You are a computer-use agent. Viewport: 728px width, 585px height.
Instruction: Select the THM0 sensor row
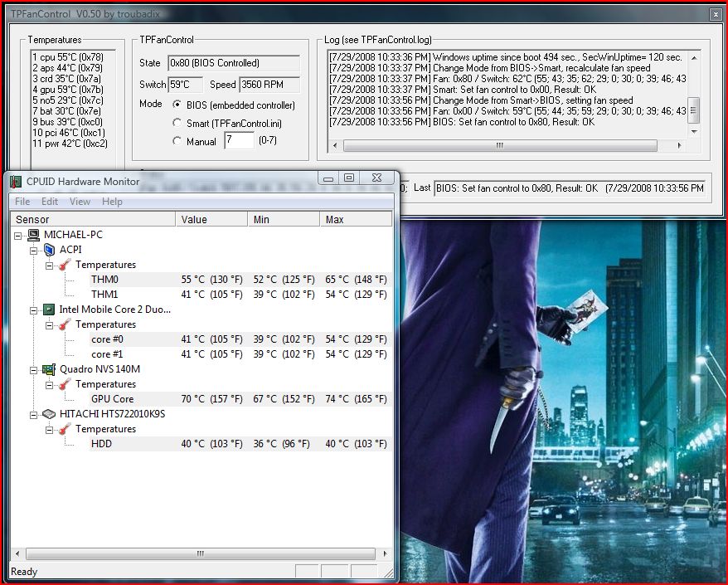click(x=239, y=280)
